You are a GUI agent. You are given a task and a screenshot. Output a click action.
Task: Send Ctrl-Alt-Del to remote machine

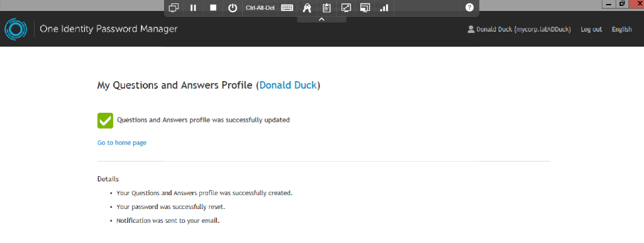point(260,8)
